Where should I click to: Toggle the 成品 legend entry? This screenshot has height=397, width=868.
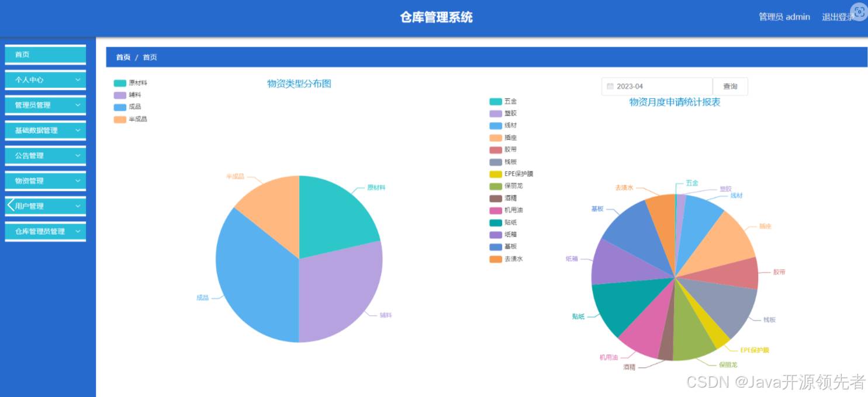pos(127,107)
